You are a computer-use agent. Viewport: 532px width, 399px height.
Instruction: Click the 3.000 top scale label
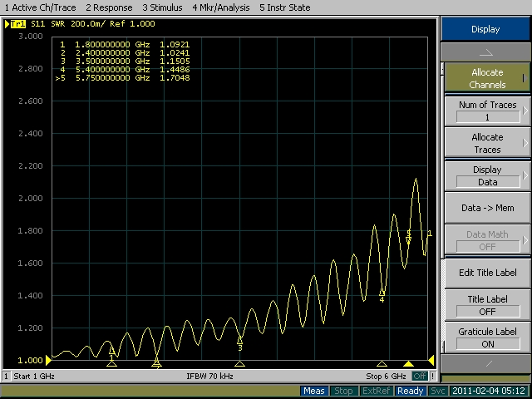click(31, 37)
